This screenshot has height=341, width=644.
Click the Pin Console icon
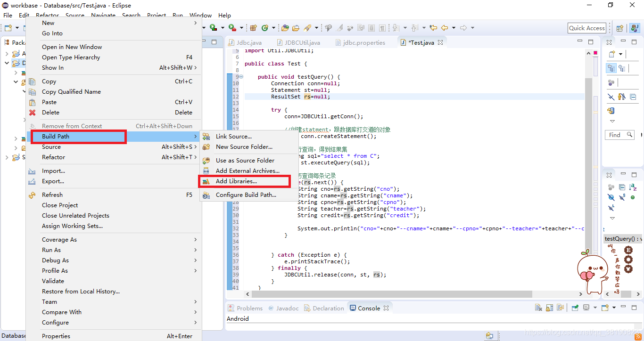pyautogui.click(x=575, y=308)
